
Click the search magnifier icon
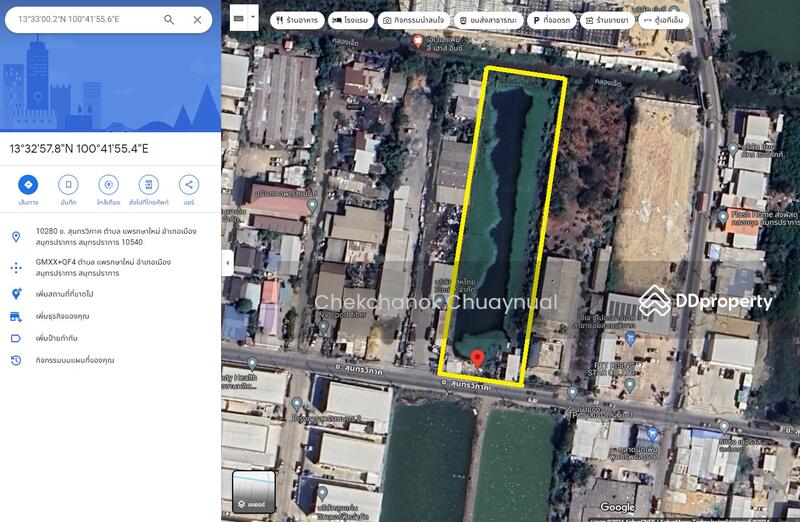point(169,19)
